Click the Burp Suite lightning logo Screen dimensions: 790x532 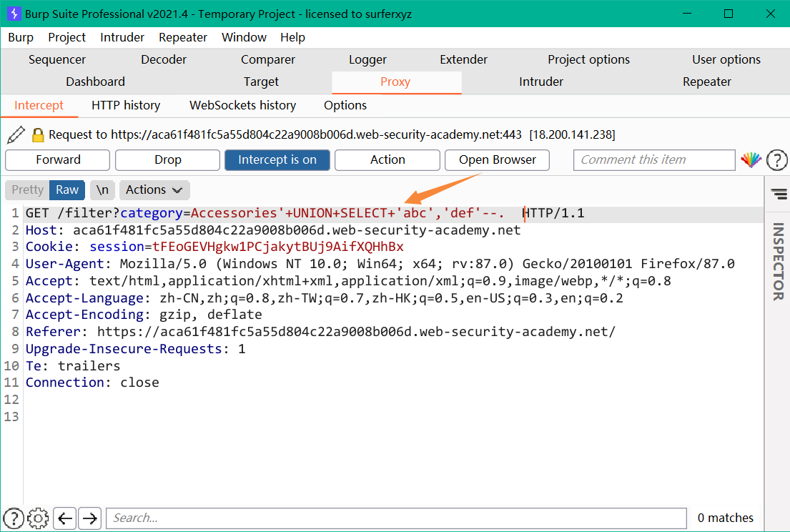[14, 14]
